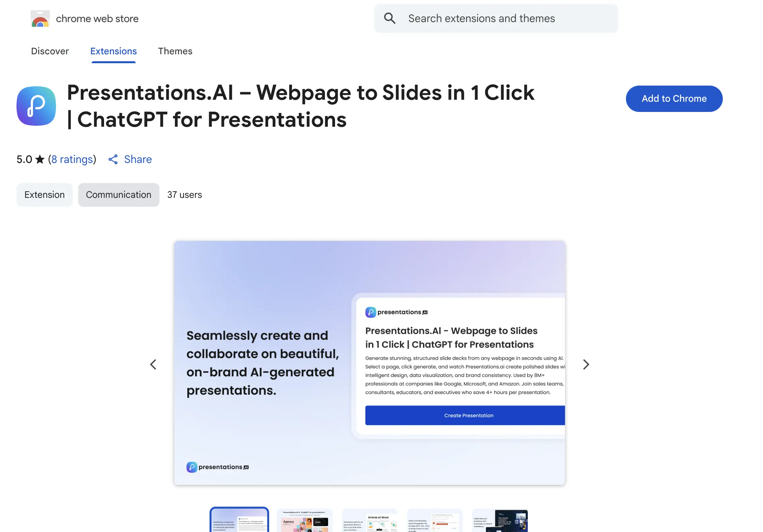Click the Extension category chip
The width and height of the screenshot is (763, 532).
pyautogui.click(x=44, y=195)
